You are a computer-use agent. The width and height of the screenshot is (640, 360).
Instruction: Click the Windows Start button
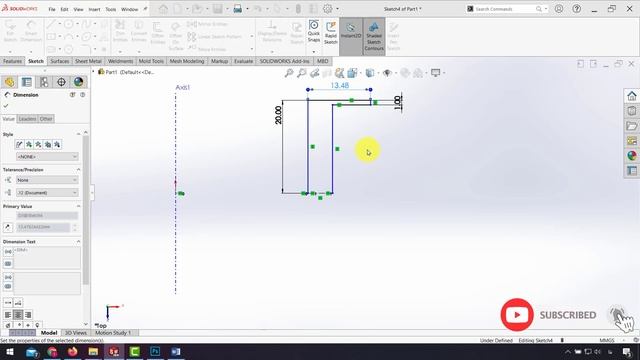(x=10, y=351)
